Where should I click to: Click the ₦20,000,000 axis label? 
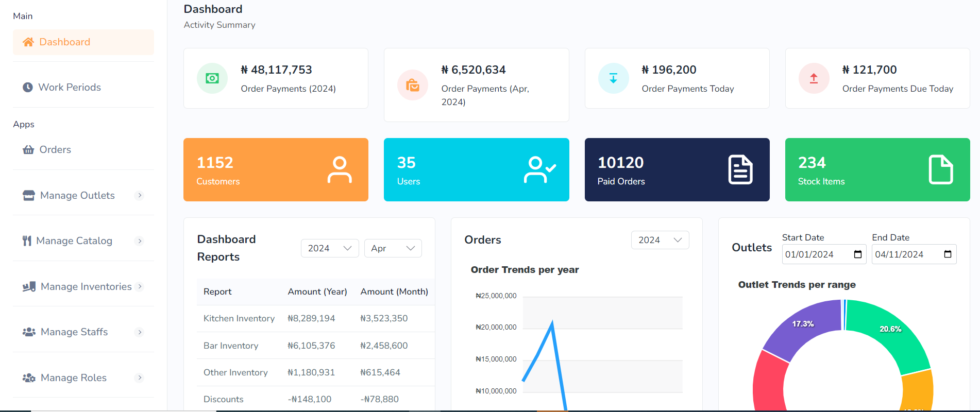tap(496, 328)
